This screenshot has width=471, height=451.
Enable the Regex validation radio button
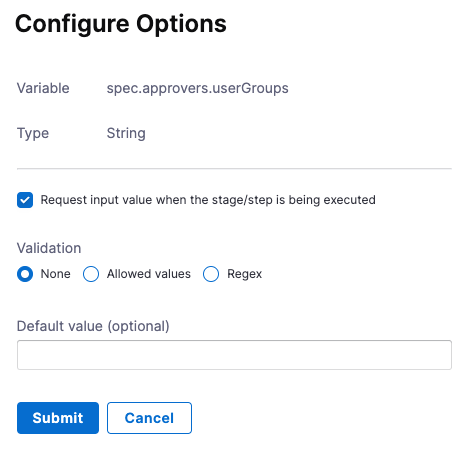point(211,274)
